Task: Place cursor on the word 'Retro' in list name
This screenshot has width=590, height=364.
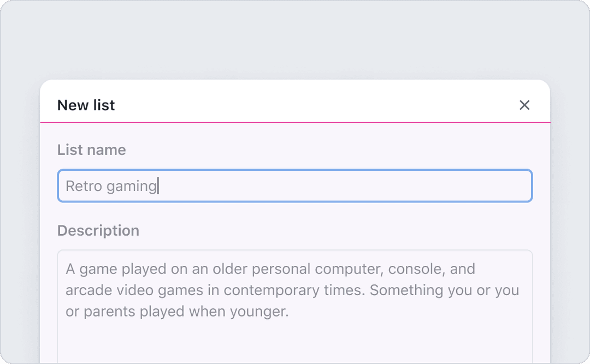Action: [84, 186]
